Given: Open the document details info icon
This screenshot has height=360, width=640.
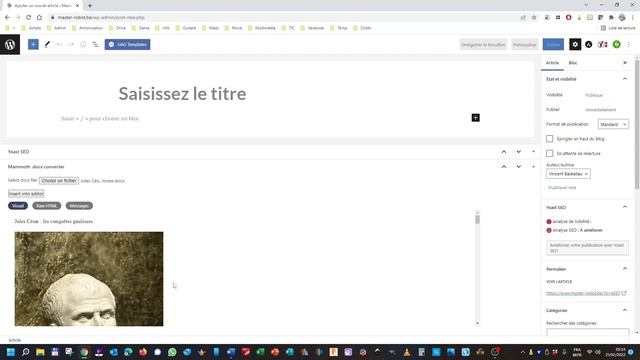Looking at the screenshot, I should (83, 44).
